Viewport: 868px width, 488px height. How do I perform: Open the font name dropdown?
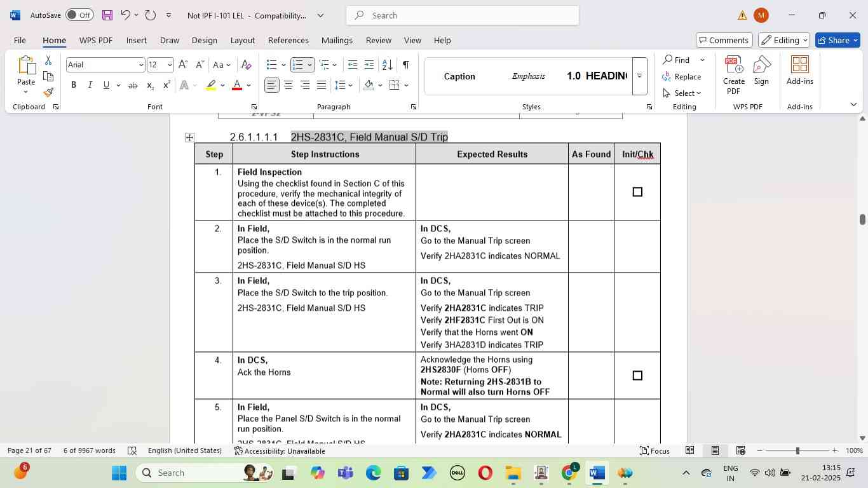tap(140, 65)
